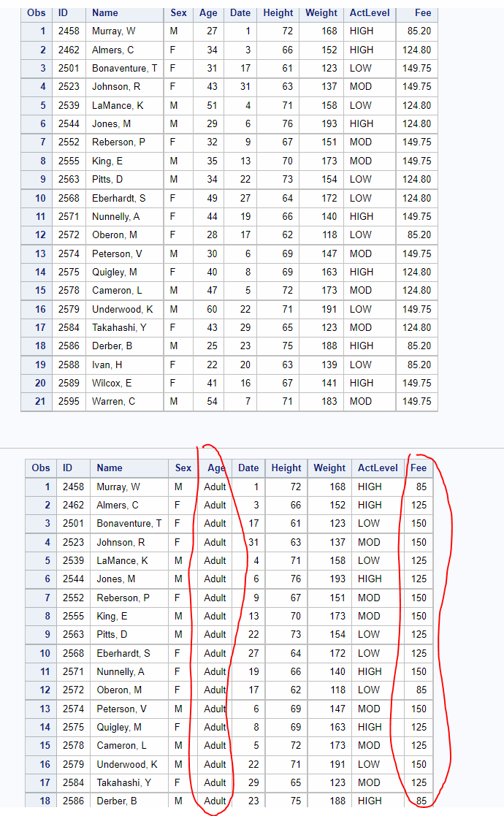504x816 pixels.
Task: Select ID 2588 cell
Action: point(69,365)
